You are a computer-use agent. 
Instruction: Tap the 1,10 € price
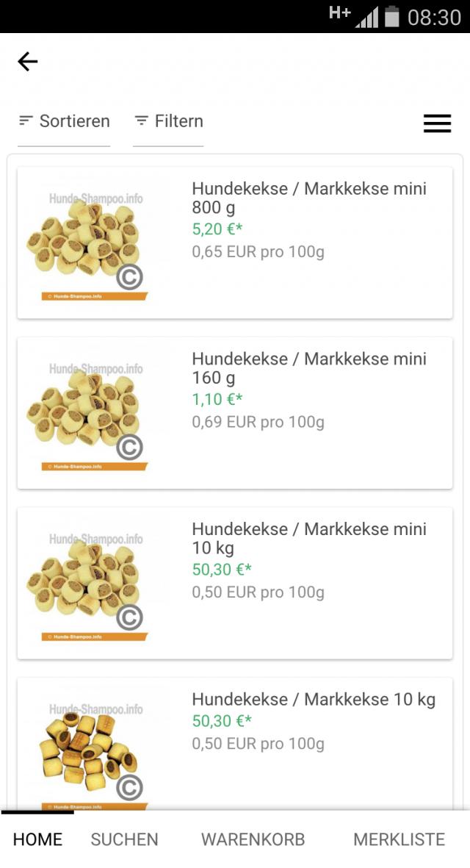tap(217, 400)
